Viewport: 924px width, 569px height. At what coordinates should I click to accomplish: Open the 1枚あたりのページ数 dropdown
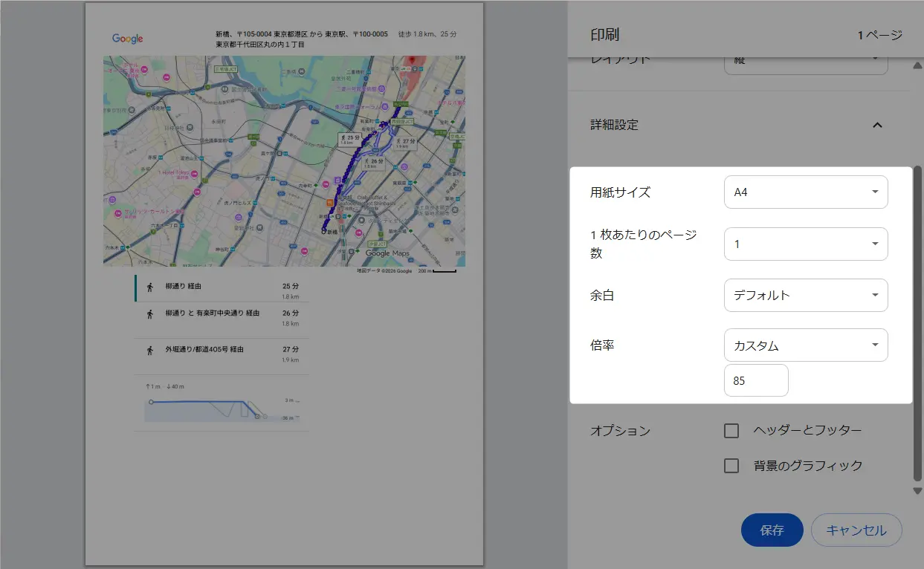[x=806, y=244]
